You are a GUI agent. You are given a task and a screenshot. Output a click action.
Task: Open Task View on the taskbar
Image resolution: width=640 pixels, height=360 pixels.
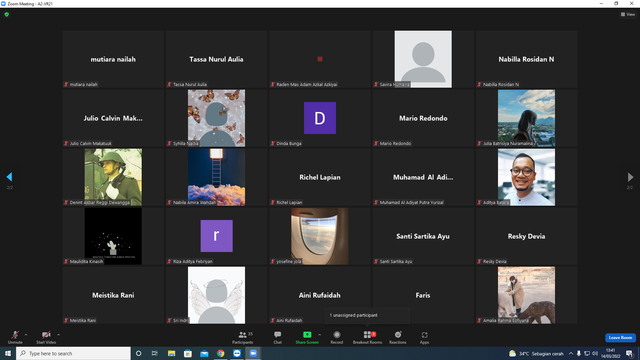[x=155, y=353]
